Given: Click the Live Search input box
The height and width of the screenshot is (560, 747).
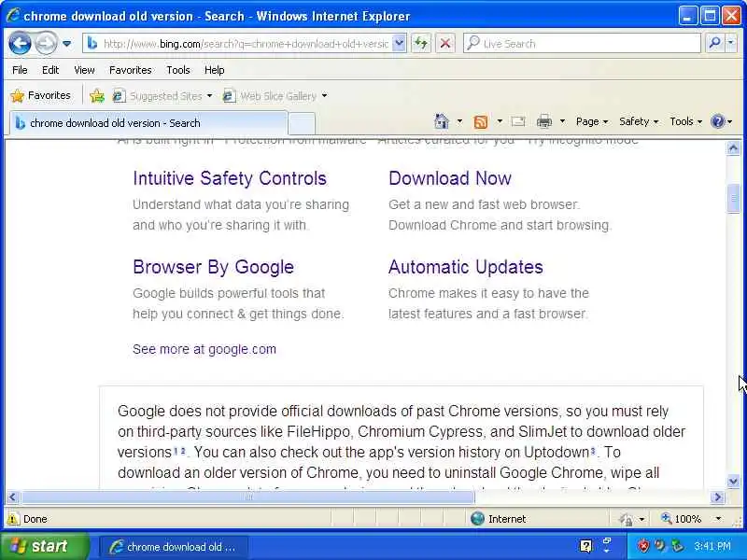Looking at the screenshot, I should pos(582,44).
